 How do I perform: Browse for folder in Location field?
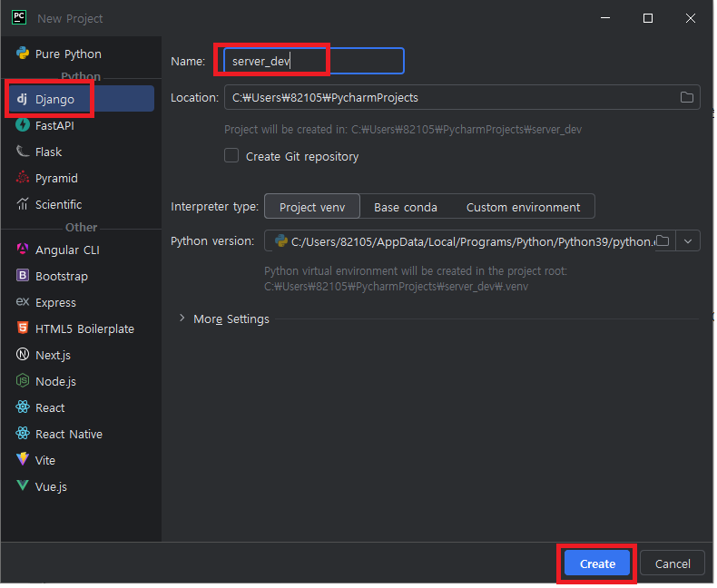point(688,97)
